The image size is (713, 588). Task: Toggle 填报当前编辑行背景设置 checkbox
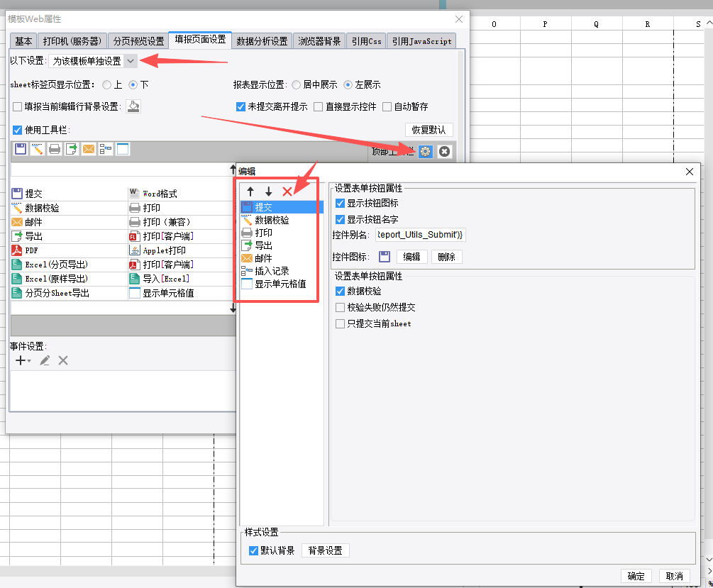point(17,107)
